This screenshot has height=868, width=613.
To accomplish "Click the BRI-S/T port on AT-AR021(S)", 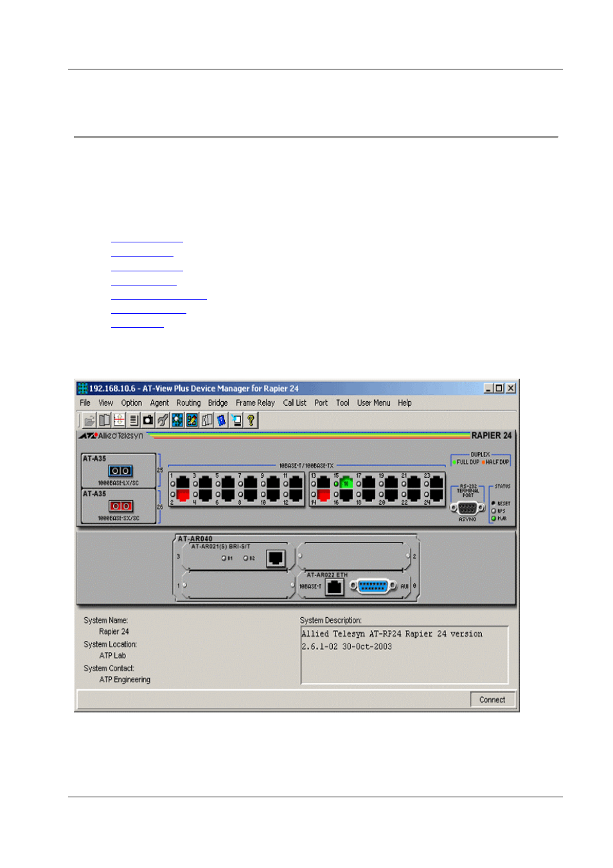I will (x=276, y=557).
